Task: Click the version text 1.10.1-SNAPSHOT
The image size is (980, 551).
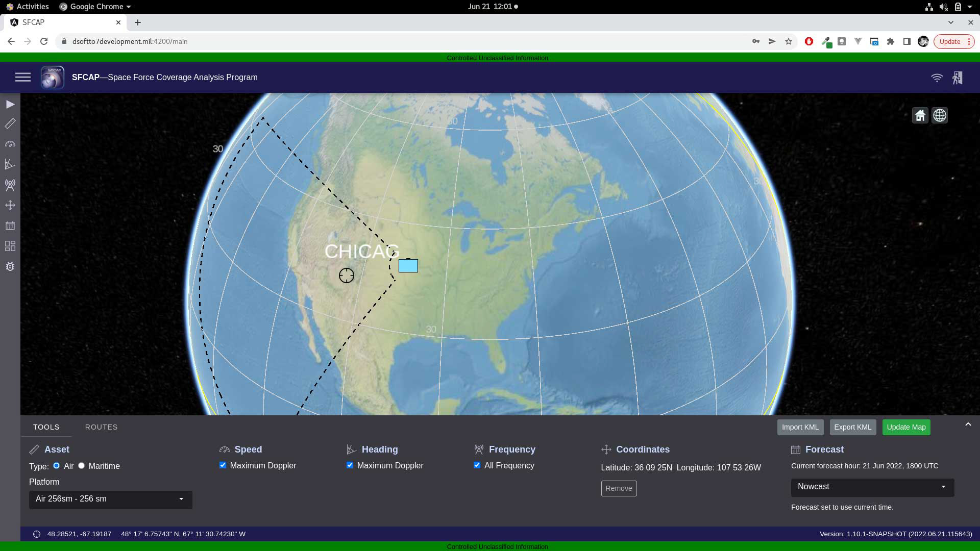Action: pyautogui.click(x=896, y=534)
